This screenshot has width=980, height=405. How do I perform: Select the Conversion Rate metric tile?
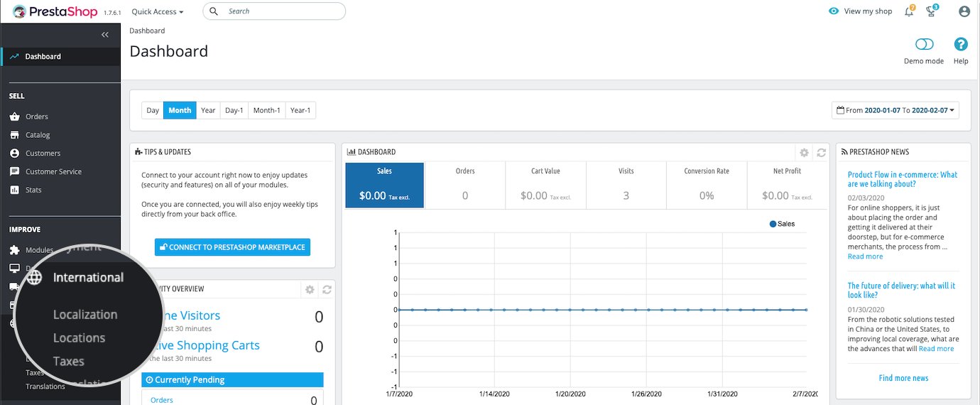click(x=707, y=185)
